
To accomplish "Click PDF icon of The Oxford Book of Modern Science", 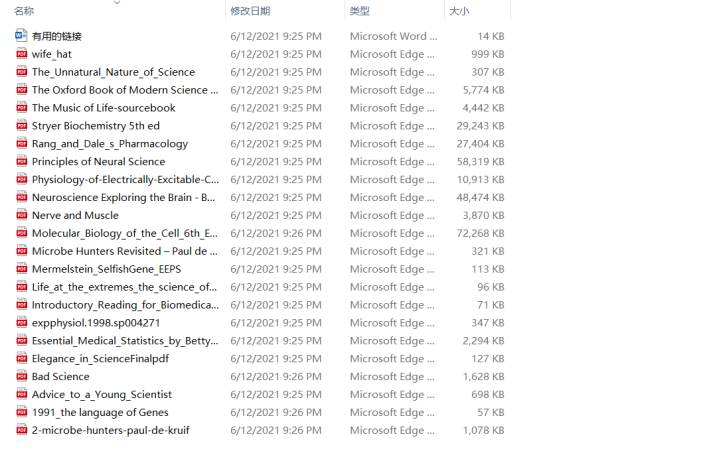I will [21, 89].
